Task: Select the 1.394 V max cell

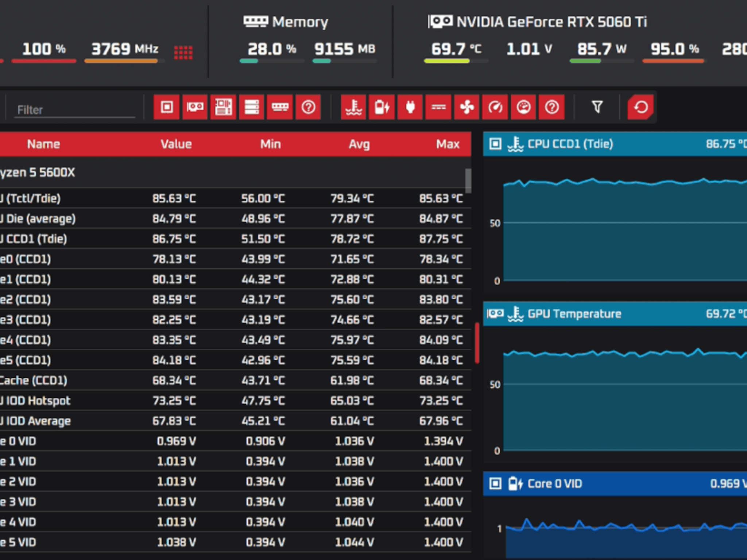Action: [x=443, y=441]
